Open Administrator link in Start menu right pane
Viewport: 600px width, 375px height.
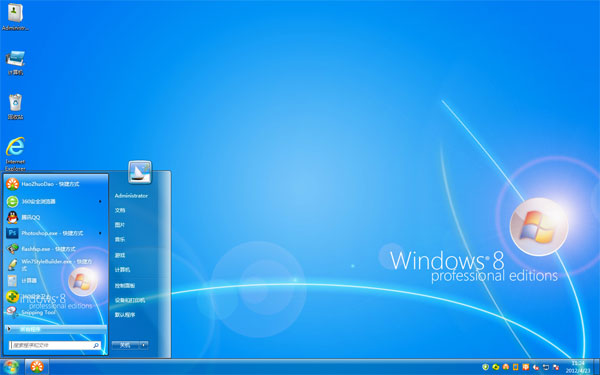click(x=131, y=196)
